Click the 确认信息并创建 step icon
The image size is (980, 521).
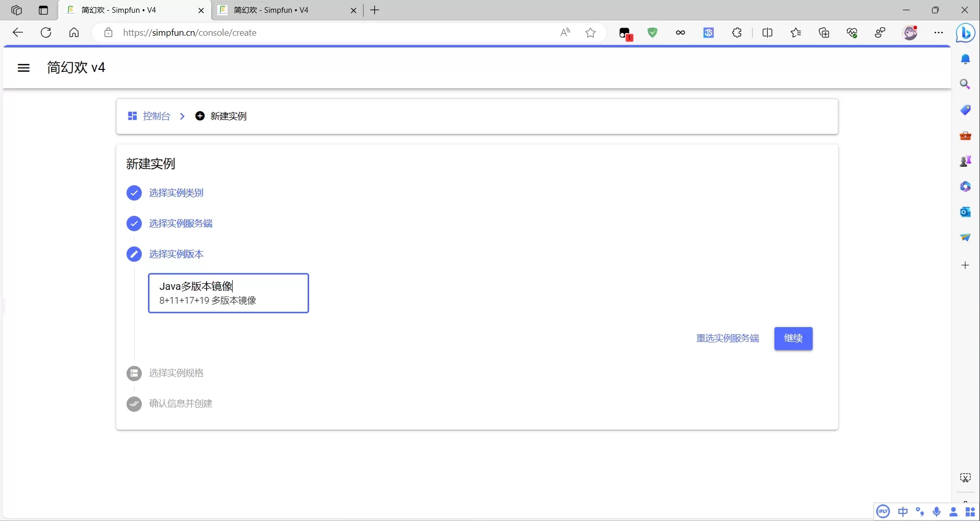coord(134,404)
